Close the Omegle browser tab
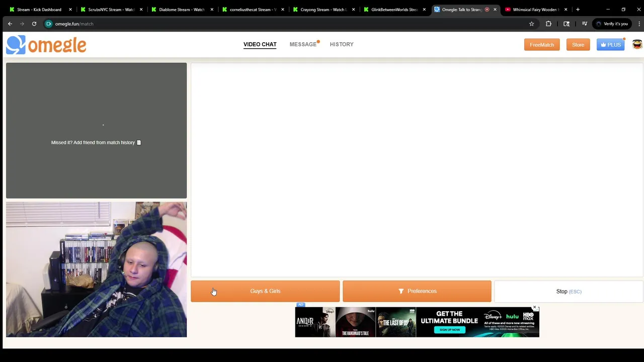644x362 pixels. click(x=495, y=10)
